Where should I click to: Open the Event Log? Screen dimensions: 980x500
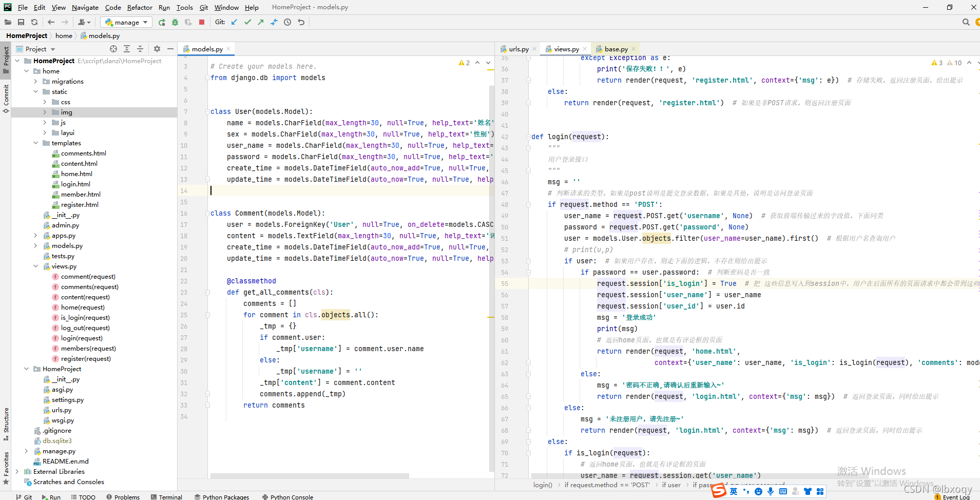point(952,496)
